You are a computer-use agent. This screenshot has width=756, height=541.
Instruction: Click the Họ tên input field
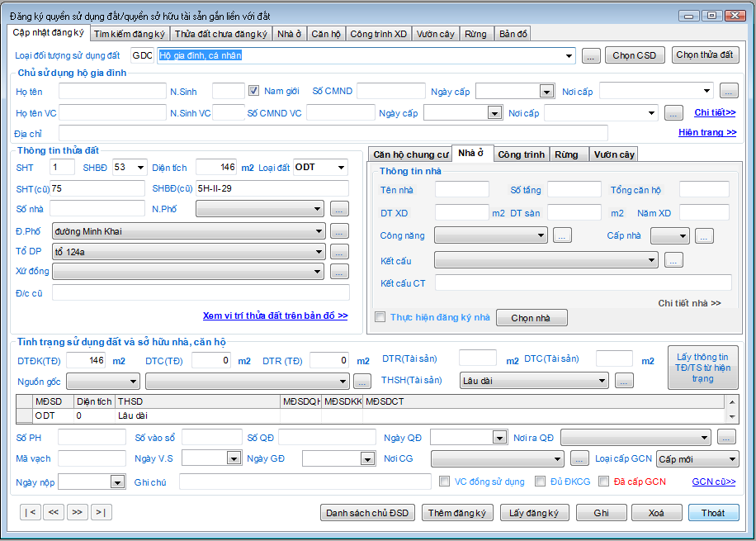click(113, 91)
